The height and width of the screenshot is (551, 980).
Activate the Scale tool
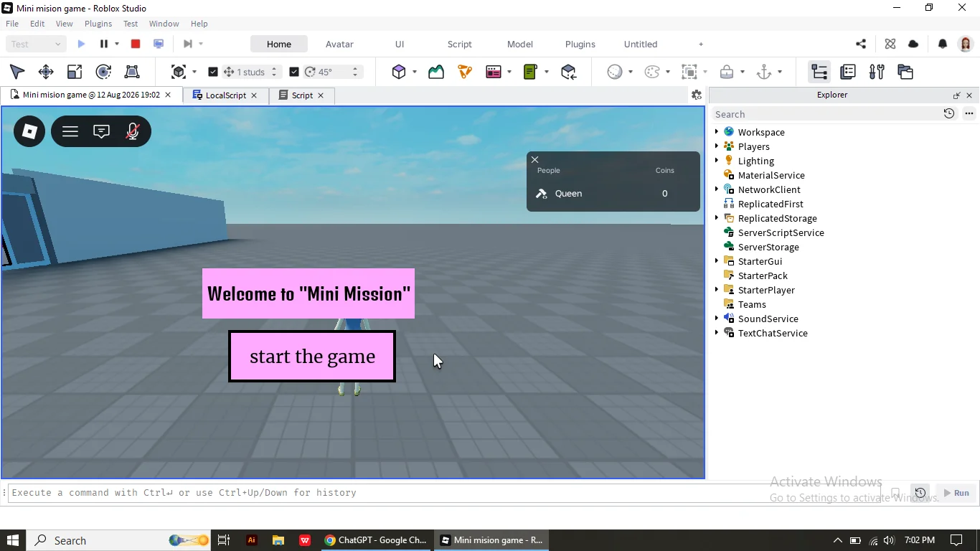pyautogui.click(x=75, y=72)
